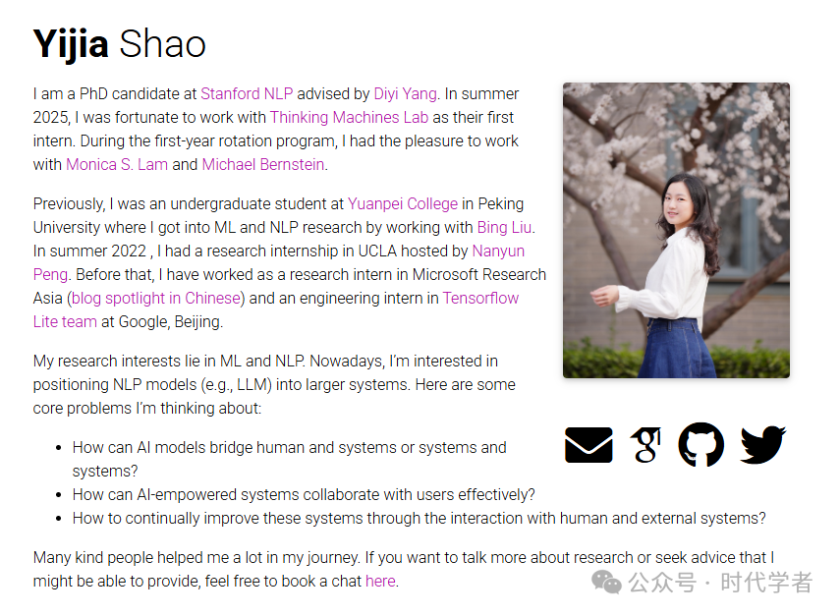
Task: Open the Google Scholar icon
Action: tap(645, 445)
